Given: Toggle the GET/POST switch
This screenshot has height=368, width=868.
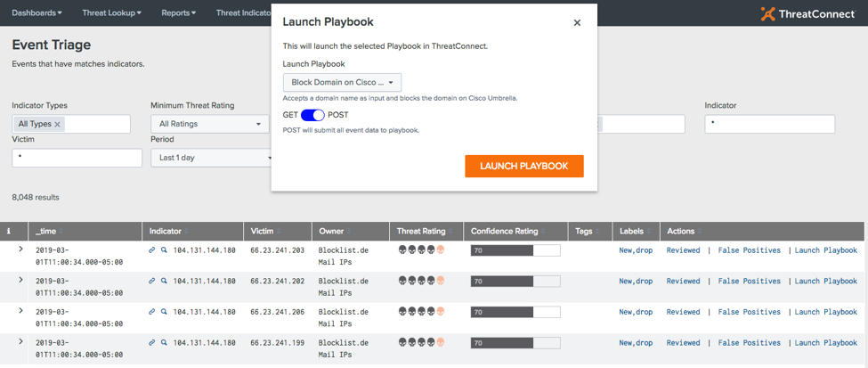Looking at the screenshot, I should click(x=312, y=115).
